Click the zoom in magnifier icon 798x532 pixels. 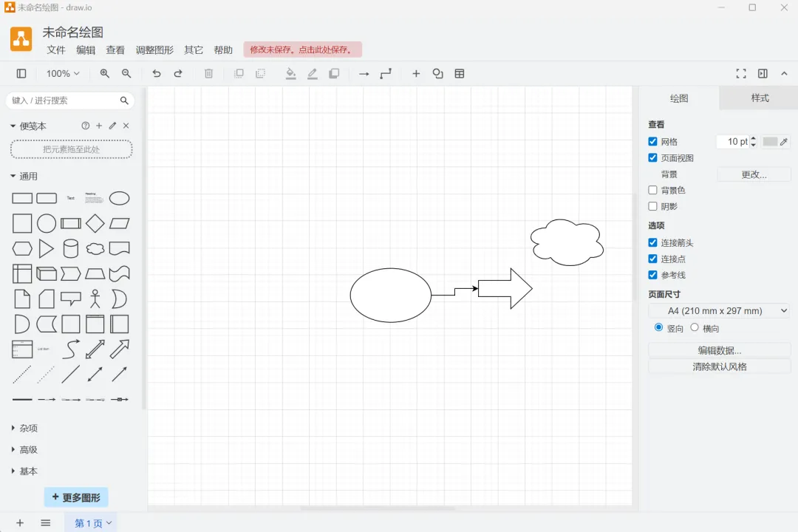(x=105, y=74)
